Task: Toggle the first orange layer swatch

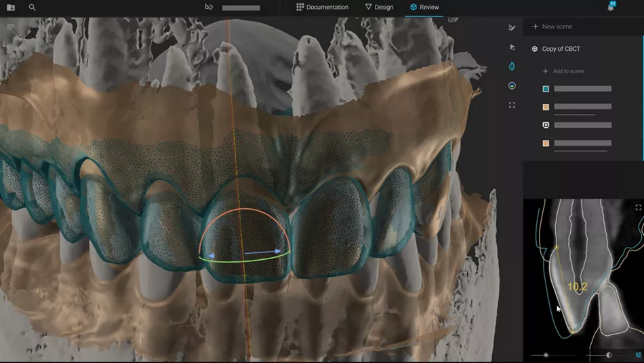Action: (x=546, y=107)
